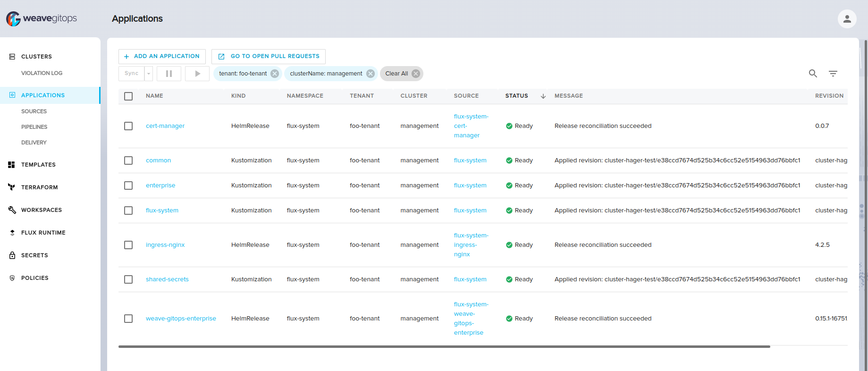Toggle the select-all checkbox in the table header
This screenshot has width=868, height=371.
click(128, 96)
